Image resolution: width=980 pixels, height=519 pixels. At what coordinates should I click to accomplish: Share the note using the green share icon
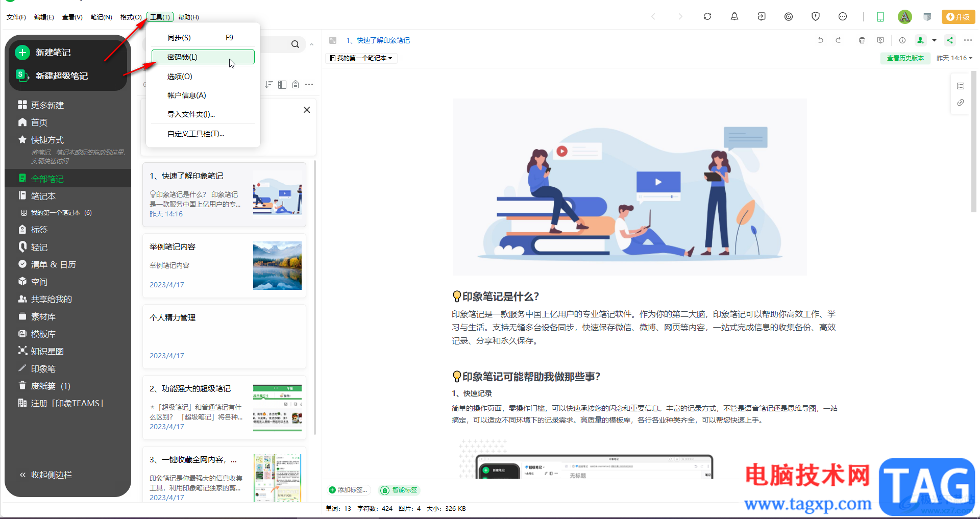pos(950,40)
